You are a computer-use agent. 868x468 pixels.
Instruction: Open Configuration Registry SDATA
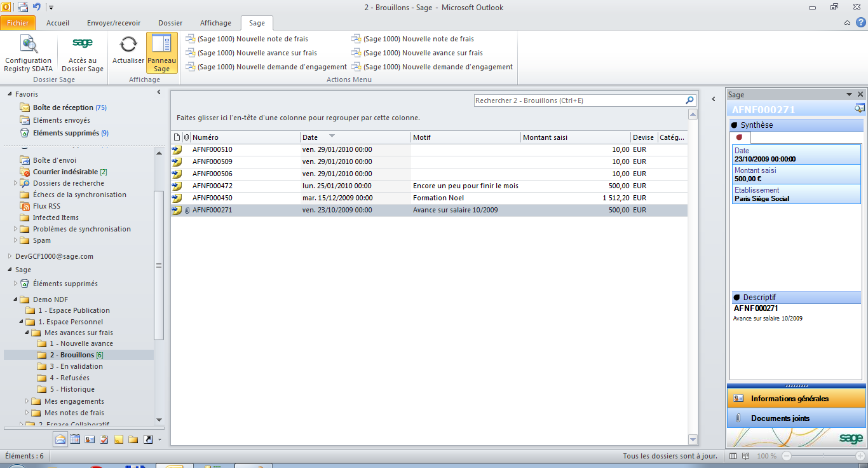(28, 53)
